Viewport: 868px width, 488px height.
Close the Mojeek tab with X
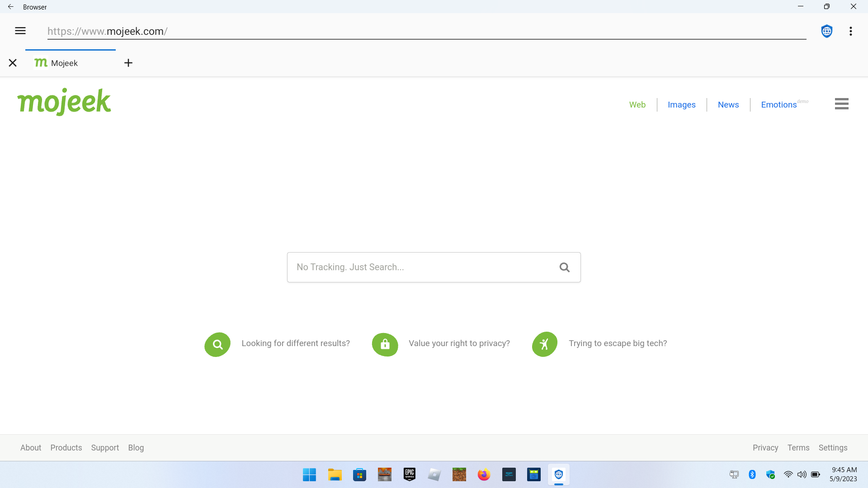click(13, 63)
